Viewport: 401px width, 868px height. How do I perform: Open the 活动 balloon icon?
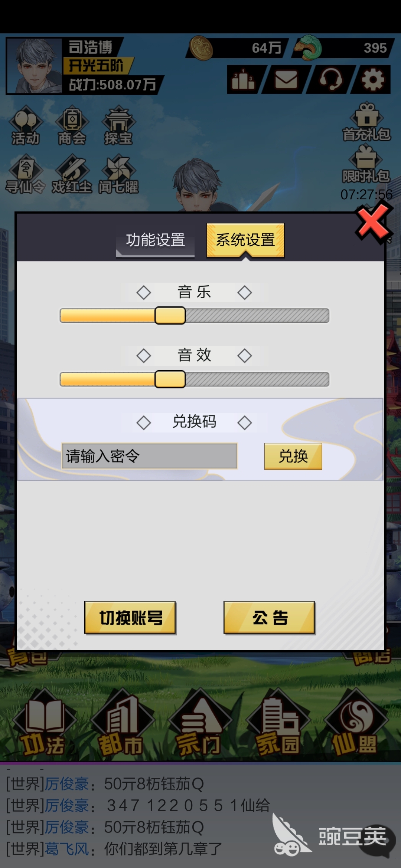coord(25,126)
